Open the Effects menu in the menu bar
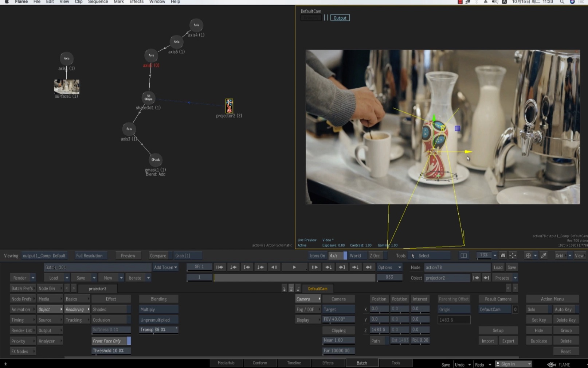This screenshot has height=368, width=588. click(136, 2)
